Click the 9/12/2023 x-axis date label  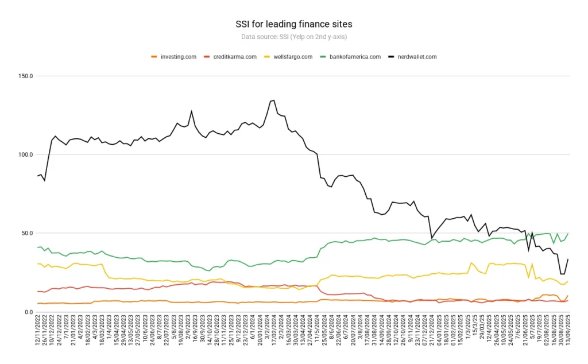tap(238, 328)
